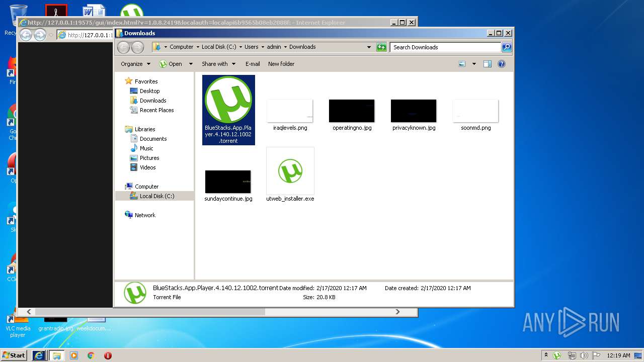Click the Internet Explorer address bar

coord(86,35)
